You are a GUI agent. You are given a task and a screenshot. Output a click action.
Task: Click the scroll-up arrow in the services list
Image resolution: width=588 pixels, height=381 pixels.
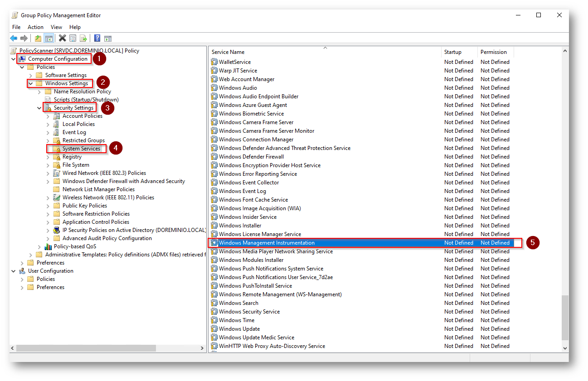click(x=565, y=51)
